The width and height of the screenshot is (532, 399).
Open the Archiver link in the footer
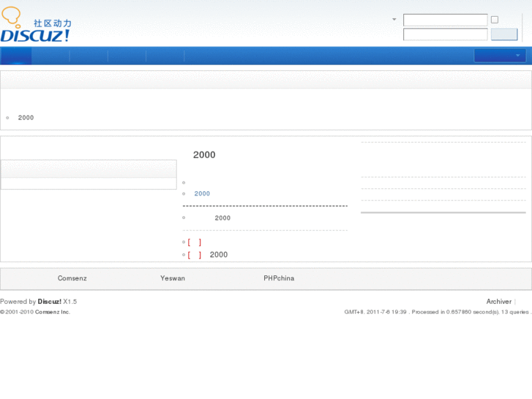click(x=499, y=302)
